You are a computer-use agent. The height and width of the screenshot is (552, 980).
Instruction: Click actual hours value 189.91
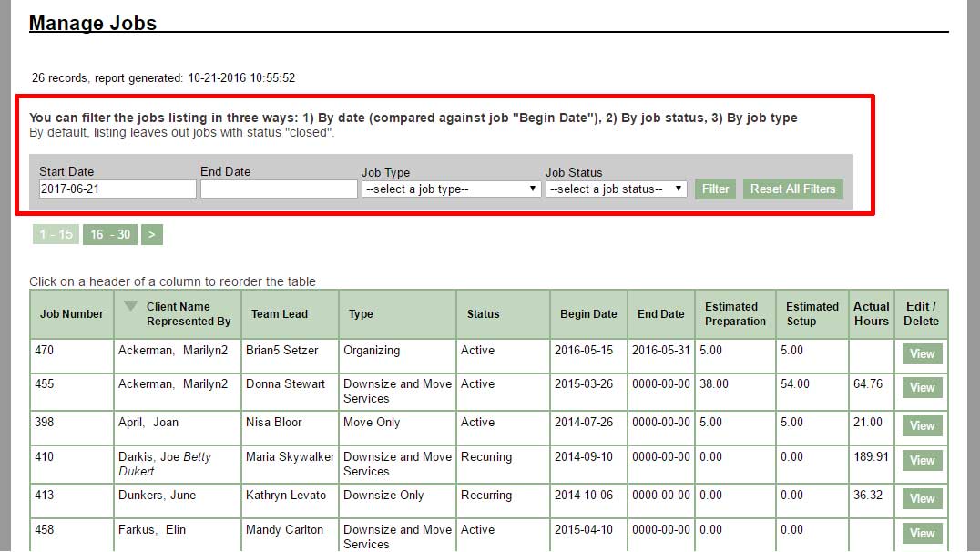(x=871, y=456)
